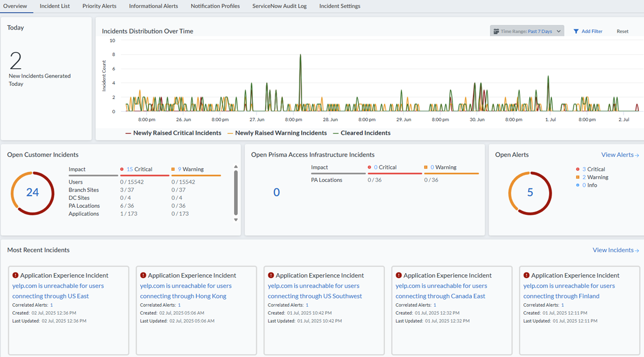Toggle Cleared Incidents legend series

pos(362,133)
